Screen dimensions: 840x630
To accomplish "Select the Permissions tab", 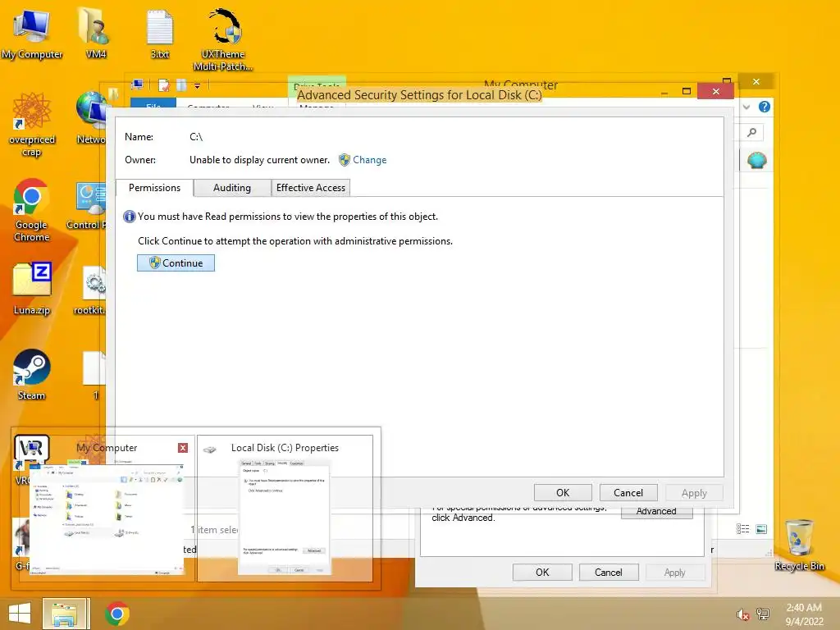I will [154, 188].
